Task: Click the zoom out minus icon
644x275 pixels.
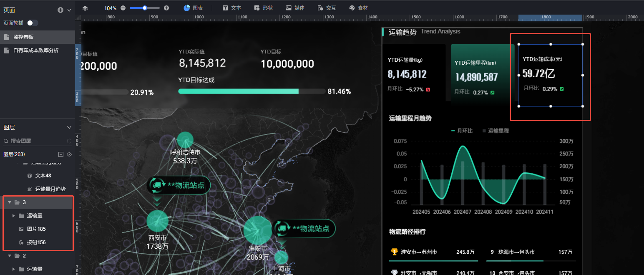Action: [123, 8]
